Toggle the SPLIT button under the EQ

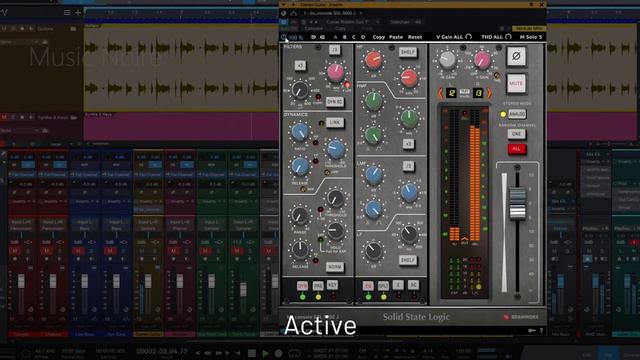(x=383, y=286)
